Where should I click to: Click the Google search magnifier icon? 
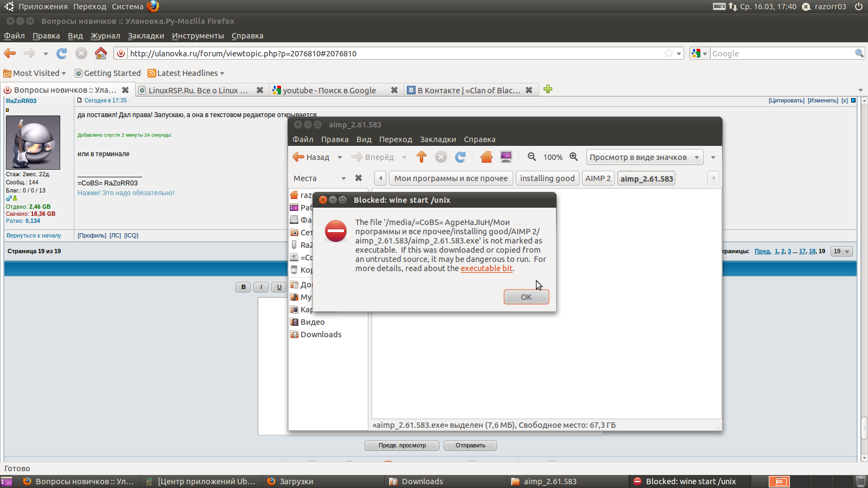click(859, 53)
